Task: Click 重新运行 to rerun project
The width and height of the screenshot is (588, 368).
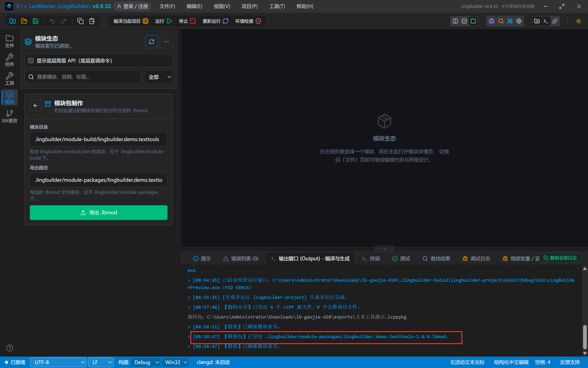Action: pos(216,21)
